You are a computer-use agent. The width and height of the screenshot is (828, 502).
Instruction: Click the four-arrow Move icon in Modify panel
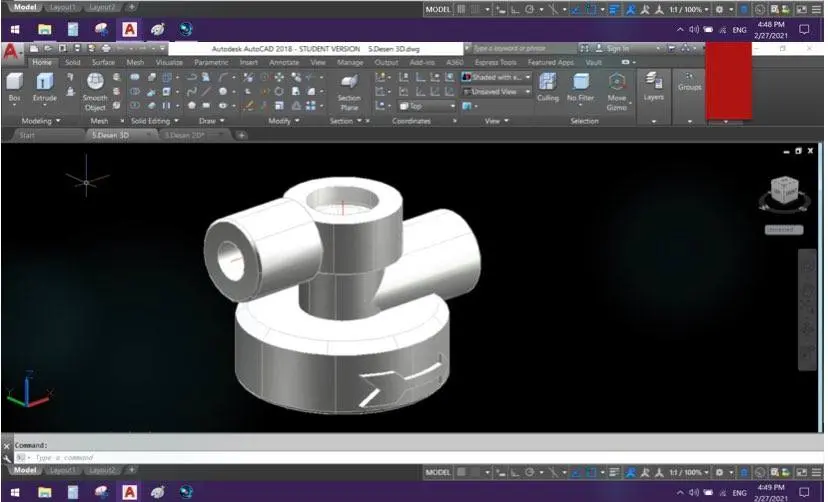(279, 77)
